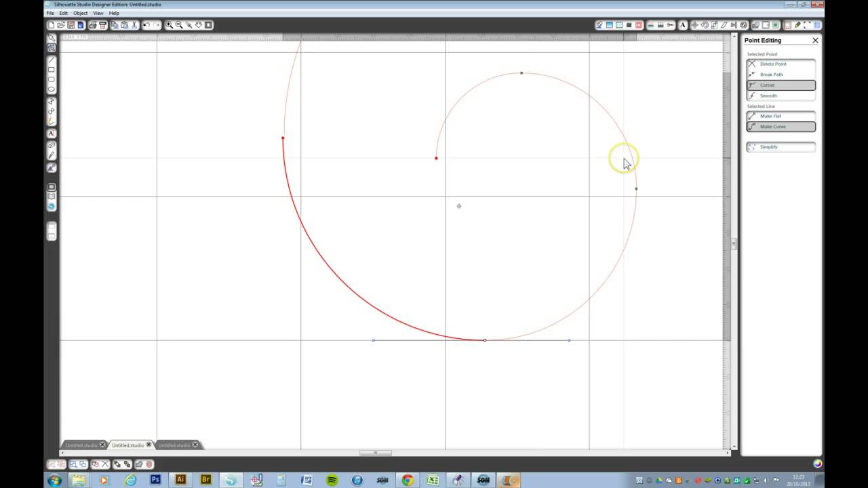Image resolution: width=868 pixels, height=488 pixels.
Task: Select the Edit Points tool
Action: pos(52,48)
